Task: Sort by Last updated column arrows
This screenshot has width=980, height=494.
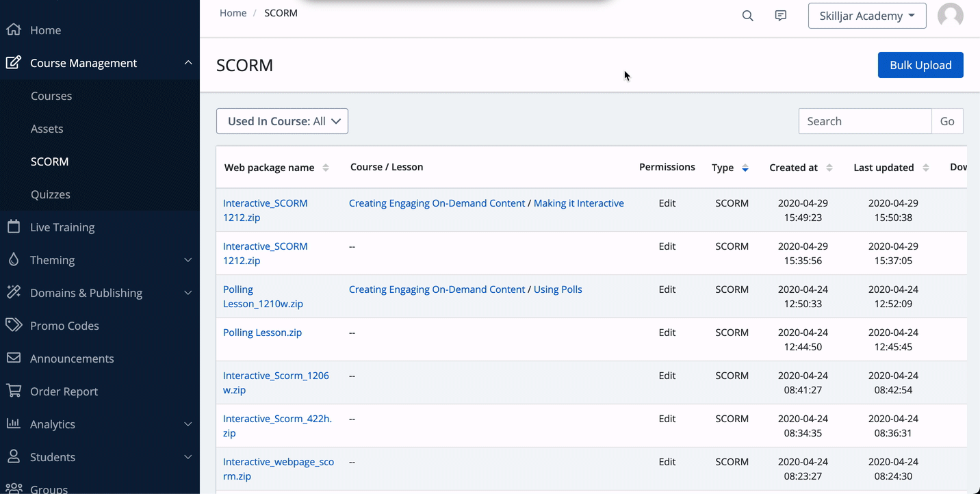Action: (x=926, y=168)
